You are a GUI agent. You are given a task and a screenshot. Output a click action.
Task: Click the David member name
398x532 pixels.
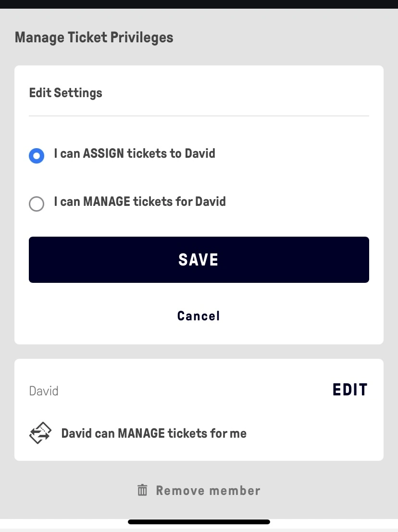(44, 391)
